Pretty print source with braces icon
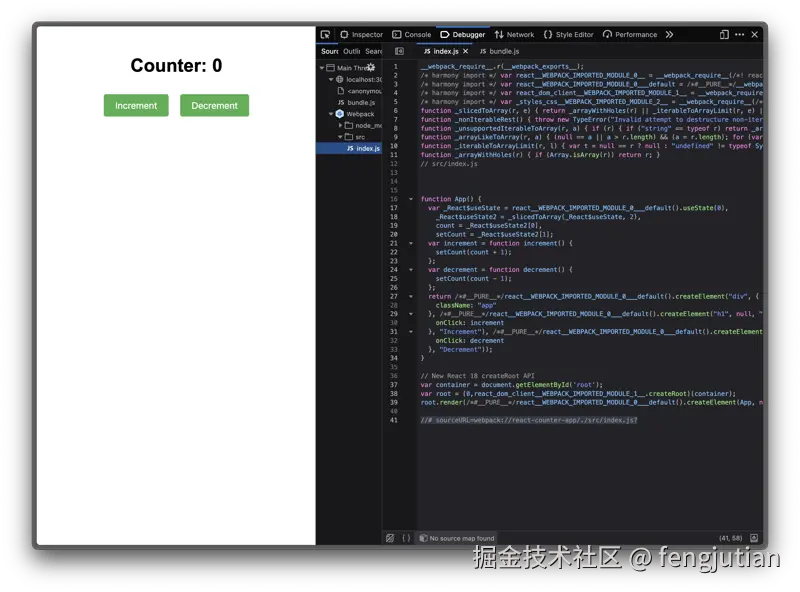The image size is (800, 592). [x=406, y=538]
